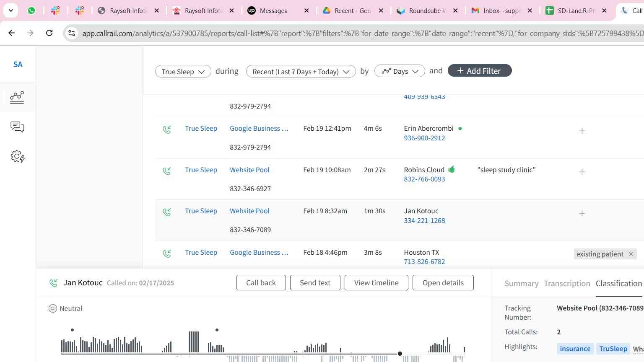The width and height of the screenshot is (644, 362).
Task: Open the browser tab search dropdown
Action: coord(10,10)
